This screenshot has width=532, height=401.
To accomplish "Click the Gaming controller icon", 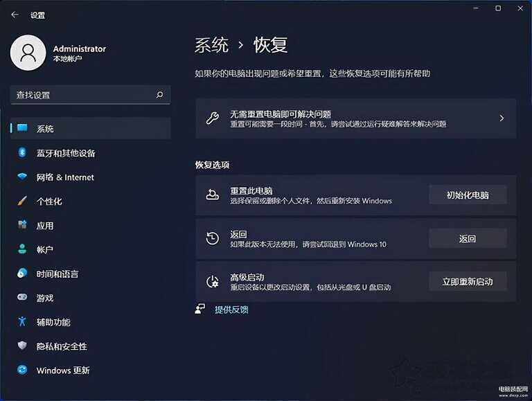I will click(22, 298).
